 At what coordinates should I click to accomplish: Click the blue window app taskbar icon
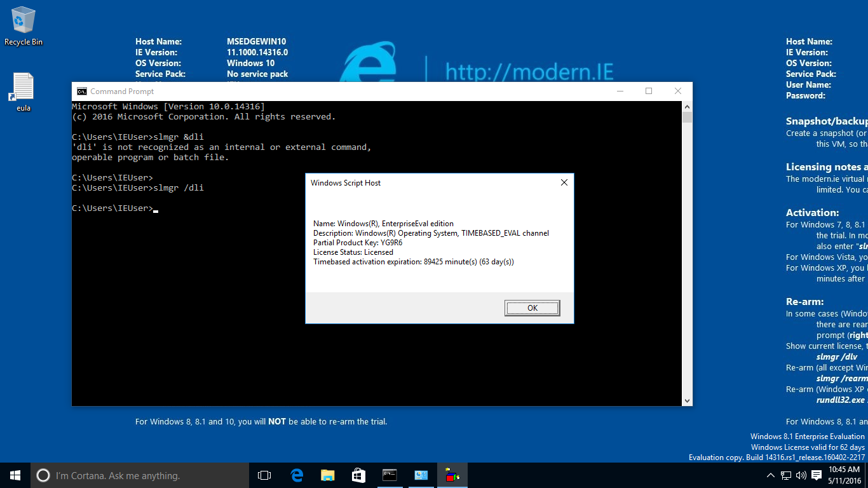pos(421,475)
